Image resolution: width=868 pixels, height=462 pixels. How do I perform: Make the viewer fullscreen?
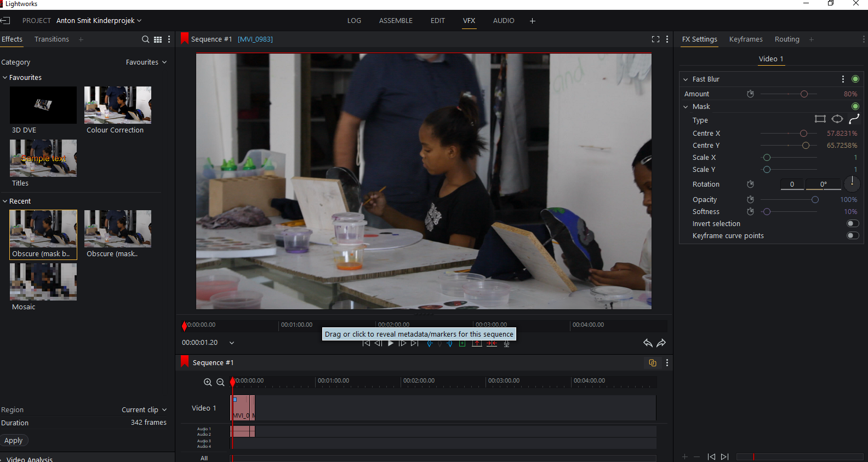(655, 39)
